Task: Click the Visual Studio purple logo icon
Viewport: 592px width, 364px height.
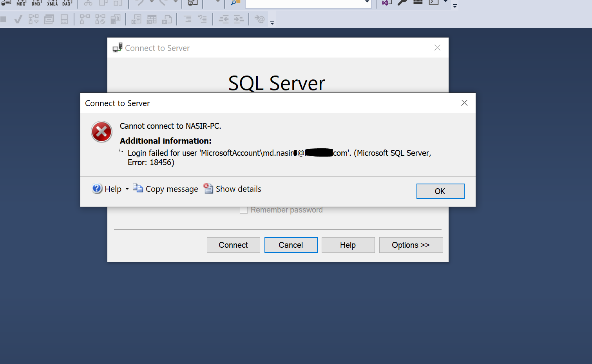Action: 387,2
